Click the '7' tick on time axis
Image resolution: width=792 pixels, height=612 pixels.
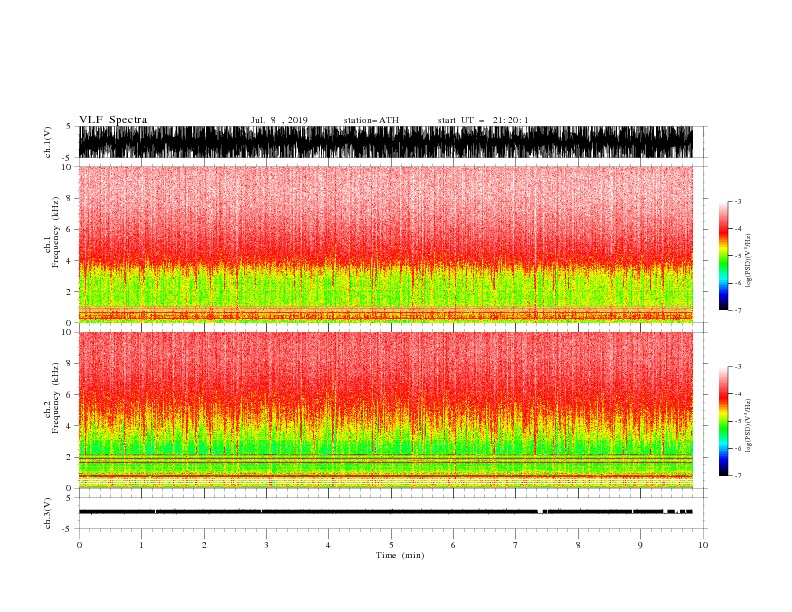[516, 545]
